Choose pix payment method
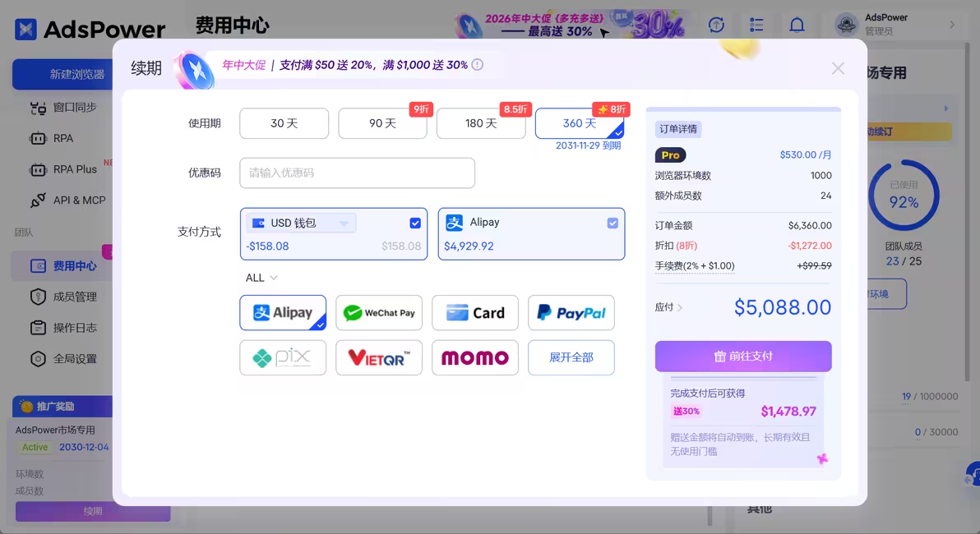980x534 pixels. click(283, 358)
